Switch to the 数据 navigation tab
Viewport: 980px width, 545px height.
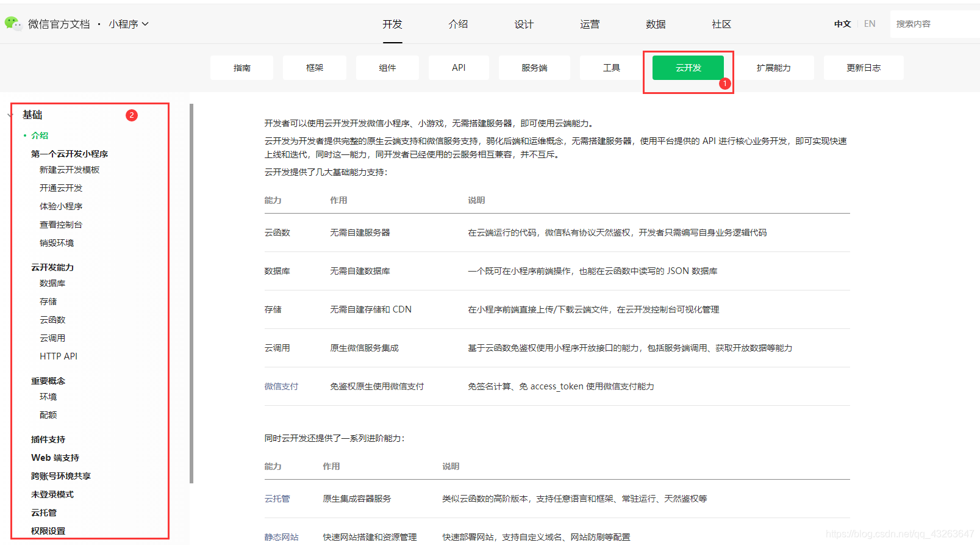(656, 24)
